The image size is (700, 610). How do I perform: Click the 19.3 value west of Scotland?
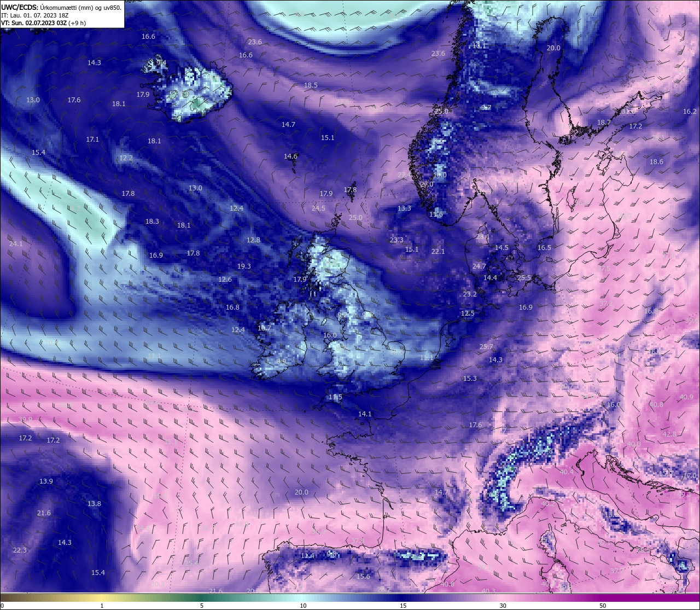(244, 266)
